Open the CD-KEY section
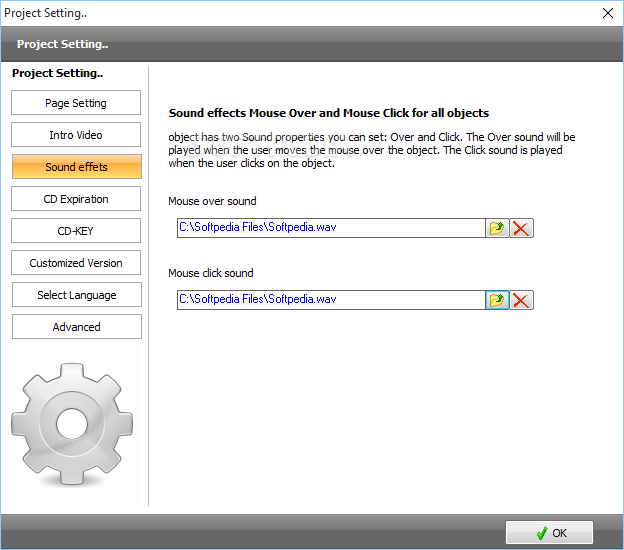Screen dimensions: 624x550 (x=76, y=231)
